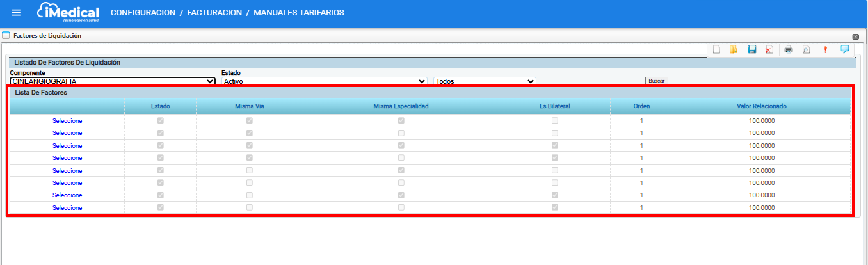The image size is (868, 265).
Task: Expand the Estado dropdown set to Activo
Action: click(324, 81)
